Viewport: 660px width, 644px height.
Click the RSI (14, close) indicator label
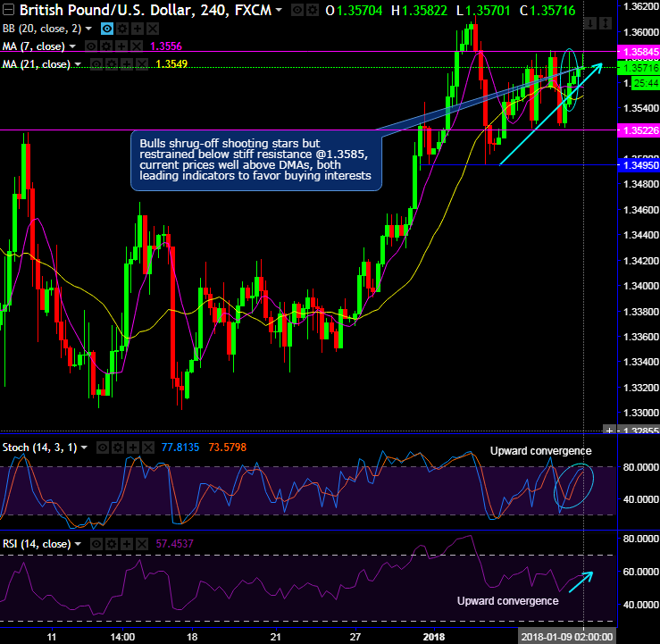point(37,544)
